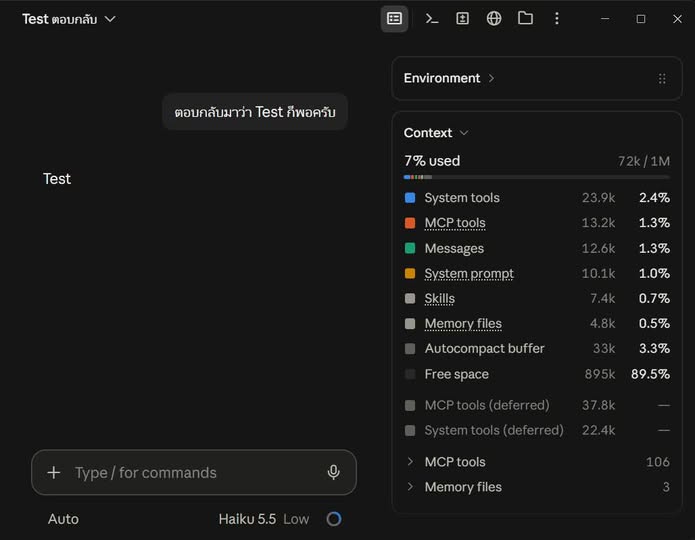Toggle the side panel list icon
The width and height of the screenshot is (695, 540).
pyautogui.click(x=394, y=19)
